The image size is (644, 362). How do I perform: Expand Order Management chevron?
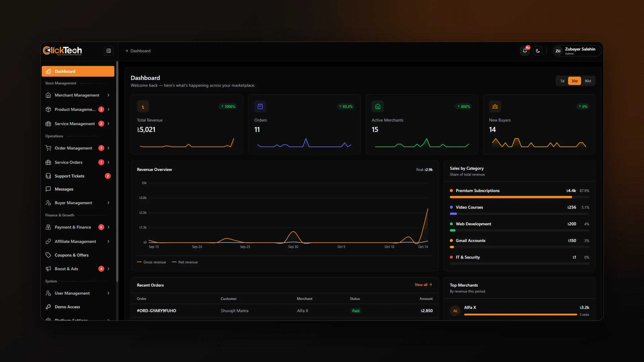(108, 148)
